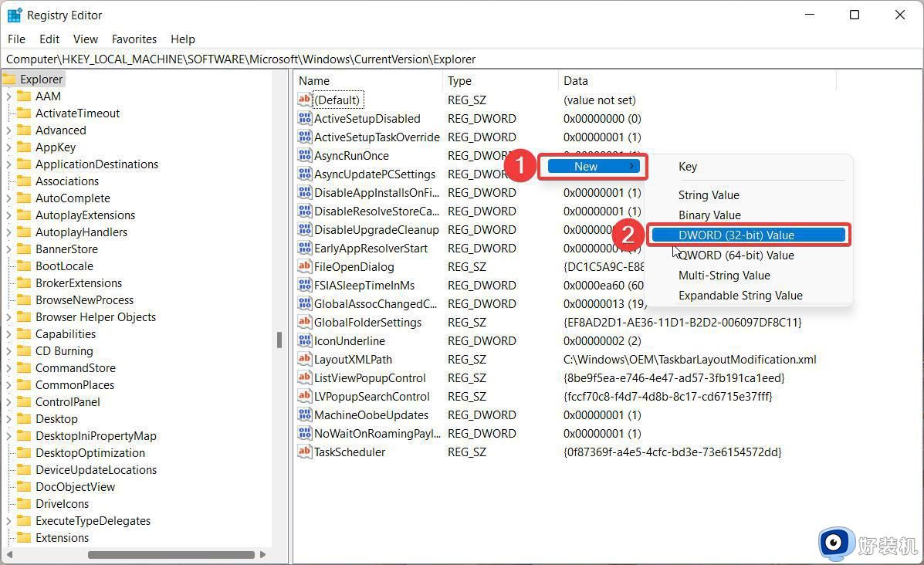Image resolution: width=924 pixels, height=565 pixels.
Task: Open the New submenu arrow in the context menu
Action: (x=631, y=166)
